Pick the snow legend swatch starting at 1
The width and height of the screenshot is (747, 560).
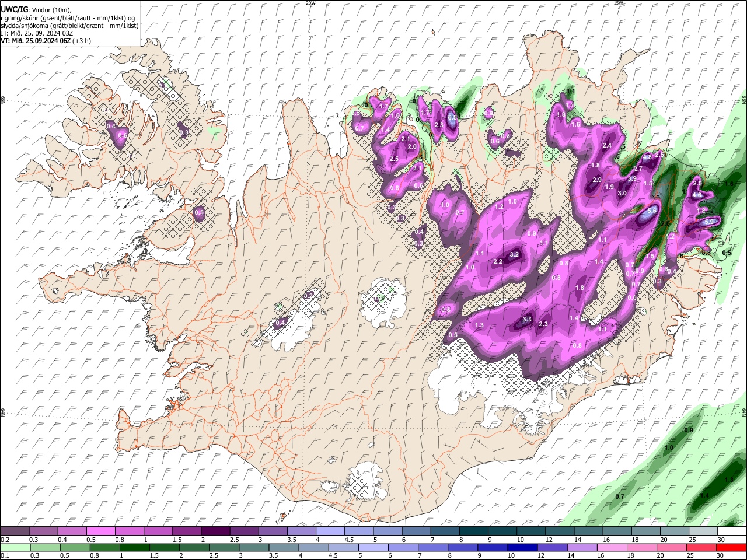pyautogui.click(x=158, y=531)
